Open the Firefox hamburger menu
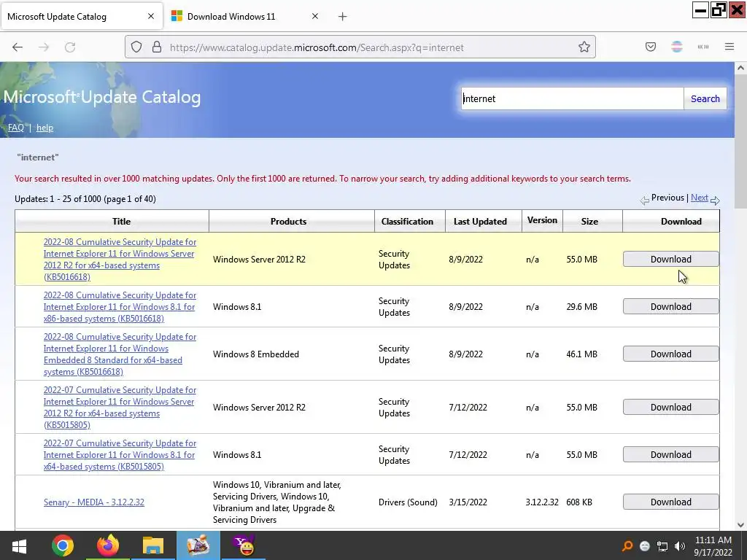Screen dimensions: 747x560 tap(729, 47)
